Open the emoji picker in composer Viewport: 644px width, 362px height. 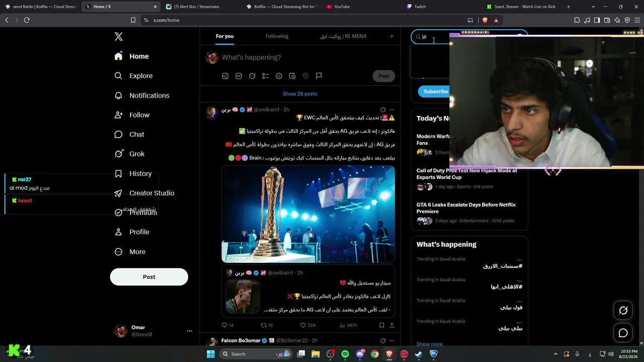pos(279,76)
